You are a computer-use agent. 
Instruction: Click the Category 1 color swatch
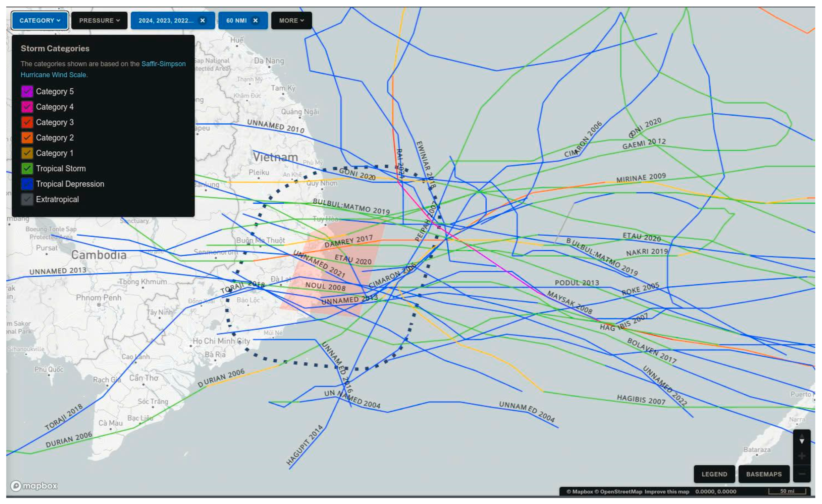(x=27, y=153)
